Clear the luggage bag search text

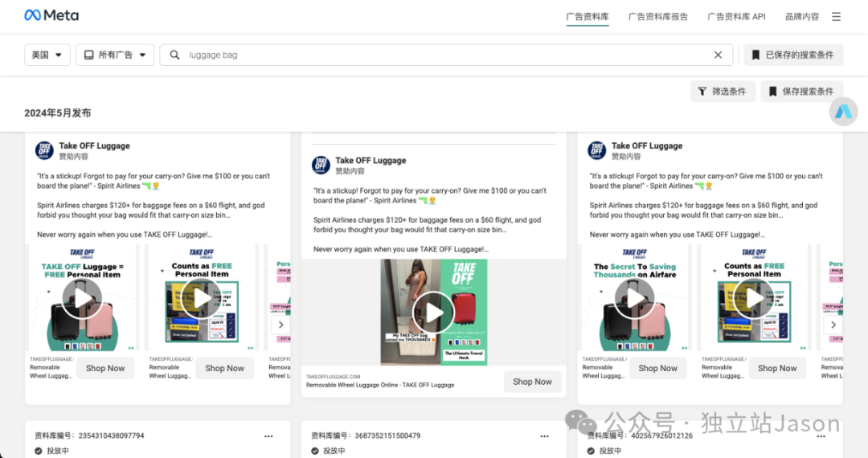pos(718,55)
